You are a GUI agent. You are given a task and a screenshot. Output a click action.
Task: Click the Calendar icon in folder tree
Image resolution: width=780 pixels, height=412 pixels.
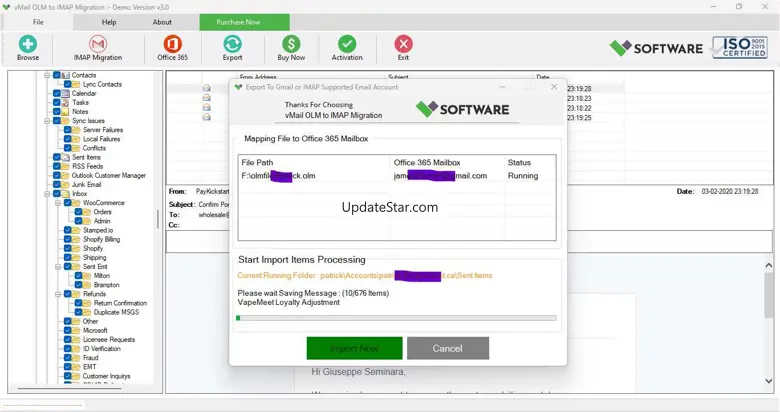pos(65,94)
